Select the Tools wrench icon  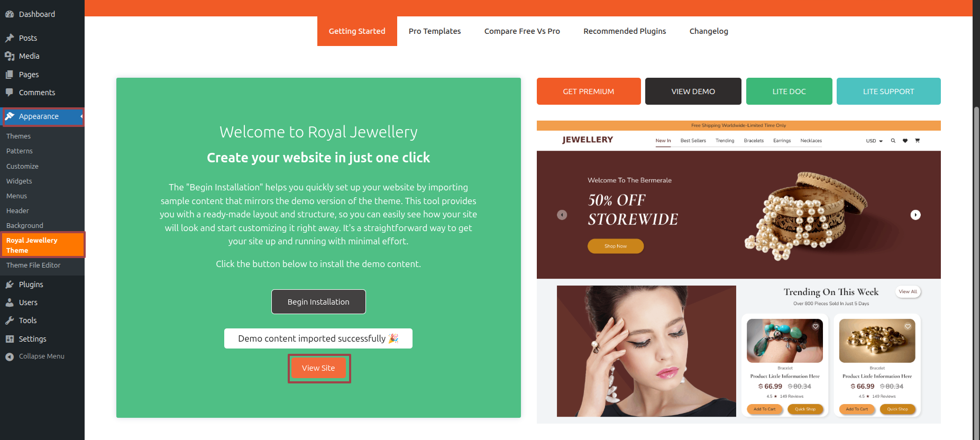(x=10, y=320)
